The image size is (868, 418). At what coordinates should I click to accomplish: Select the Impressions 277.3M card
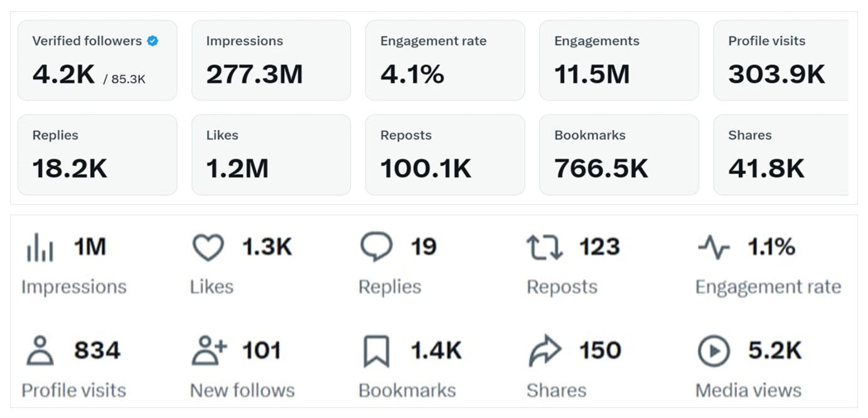[x=271, y=60]
